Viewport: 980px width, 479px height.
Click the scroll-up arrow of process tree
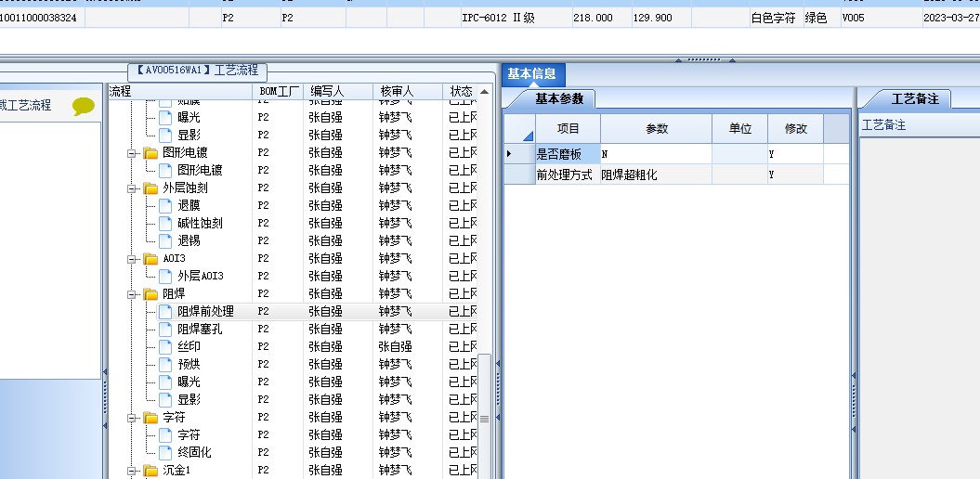[484, 92]
